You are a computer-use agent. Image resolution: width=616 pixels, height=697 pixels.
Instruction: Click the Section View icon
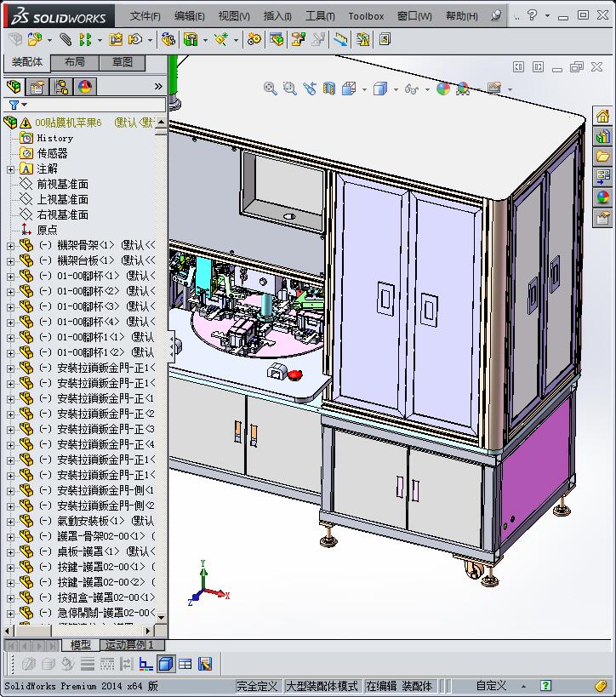(x=329, y=89)
